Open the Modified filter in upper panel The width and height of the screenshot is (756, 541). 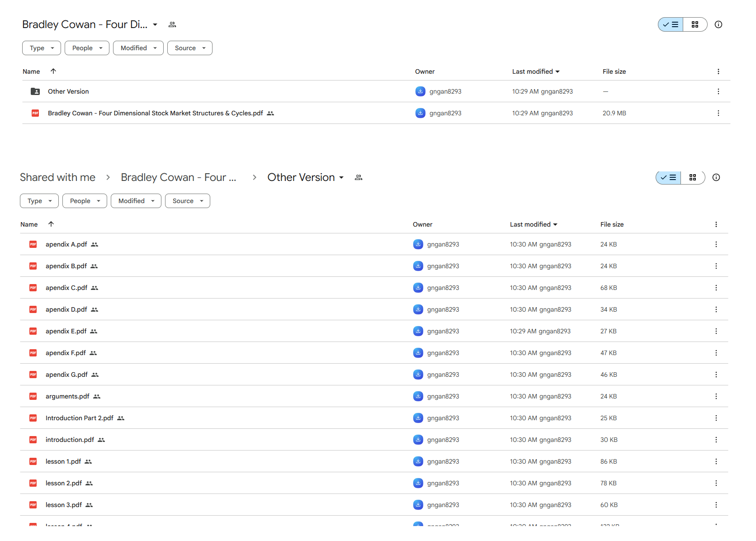click(138, 48)
